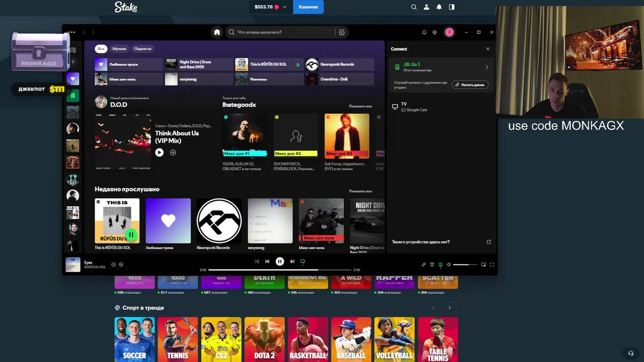Pause the current track Eyes
Screen dimensions: 644x362
pos(280,261)
